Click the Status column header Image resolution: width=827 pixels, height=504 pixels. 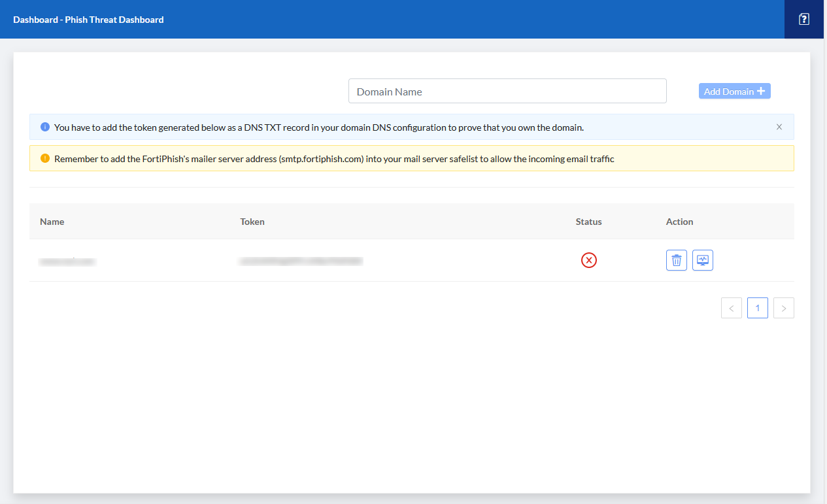pos(588,221)
